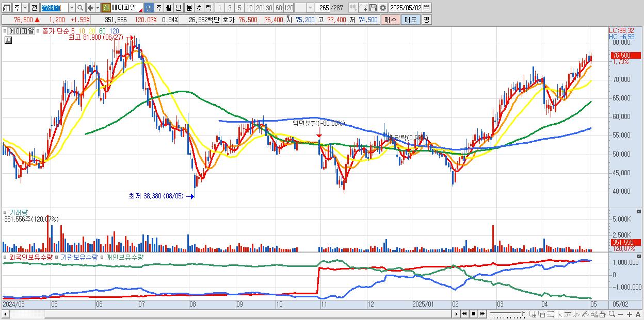Click the green 신 badge button
This screenshot has width=644, height=320.
coord(106,8)
